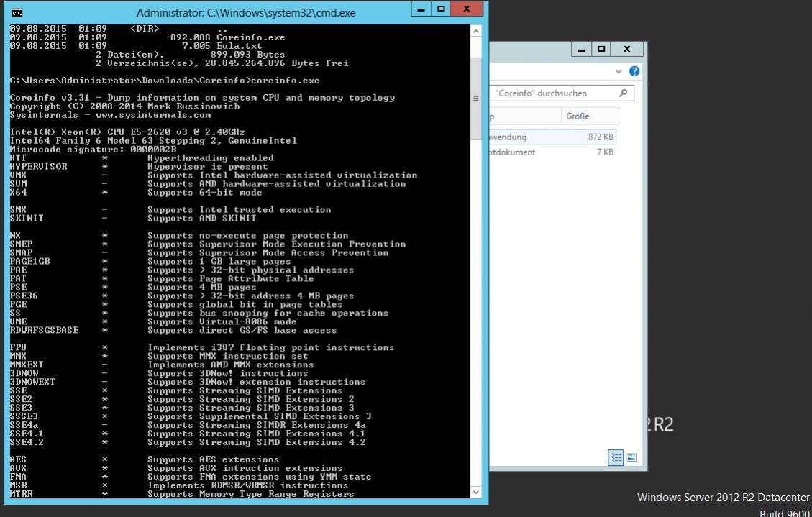Click "Supports FMA extensions using YMM state"

coord(259,477)
